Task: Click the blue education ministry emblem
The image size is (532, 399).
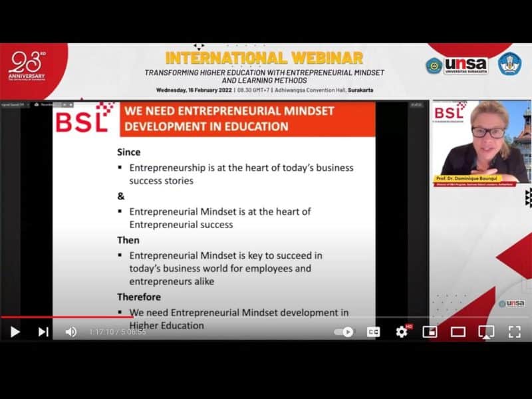Action: (509, 65)
